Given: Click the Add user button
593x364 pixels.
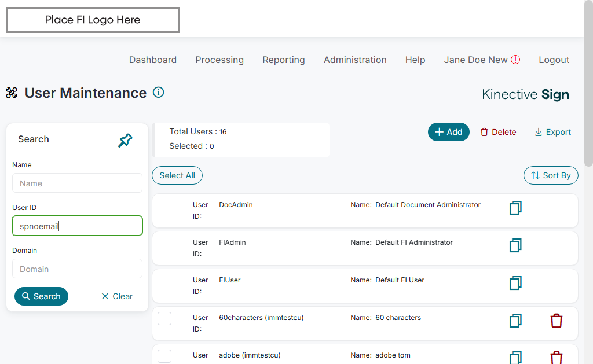Looking at the screenshot, I should (448, 132).
